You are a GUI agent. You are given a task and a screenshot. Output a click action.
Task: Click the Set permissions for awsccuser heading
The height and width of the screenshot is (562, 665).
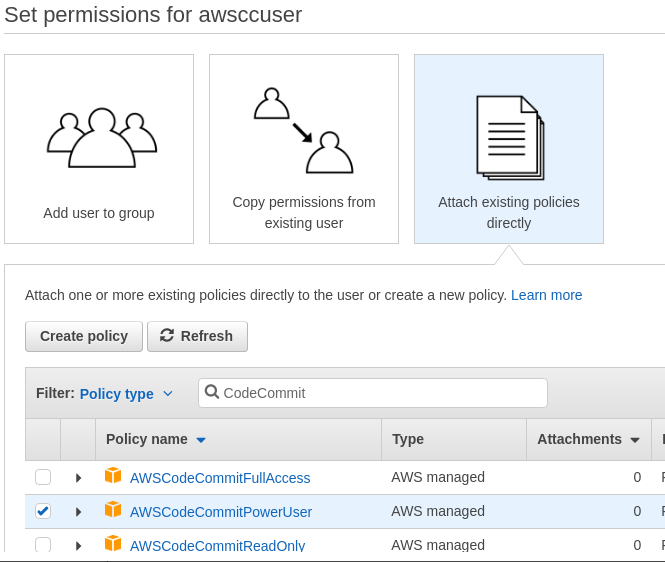point(153,15)
